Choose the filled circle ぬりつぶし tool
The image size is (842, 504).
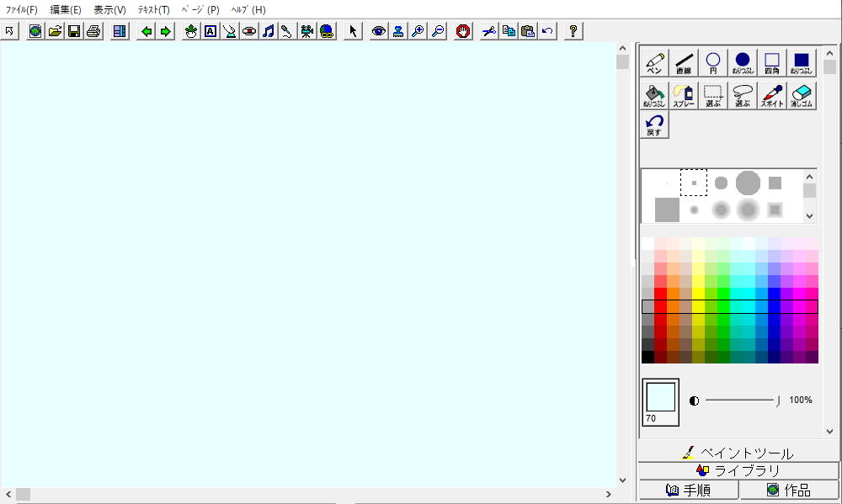click(x=743, y=63)
